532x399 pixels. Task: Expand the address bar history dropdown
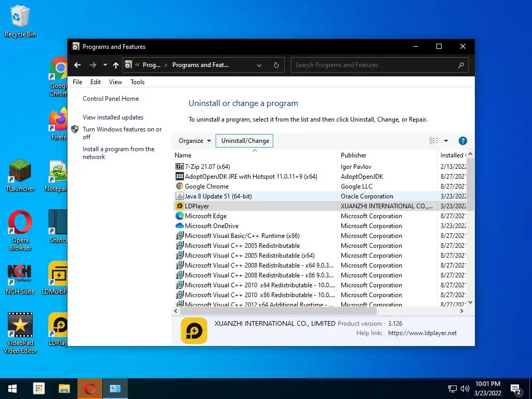(x=259, y=65)
